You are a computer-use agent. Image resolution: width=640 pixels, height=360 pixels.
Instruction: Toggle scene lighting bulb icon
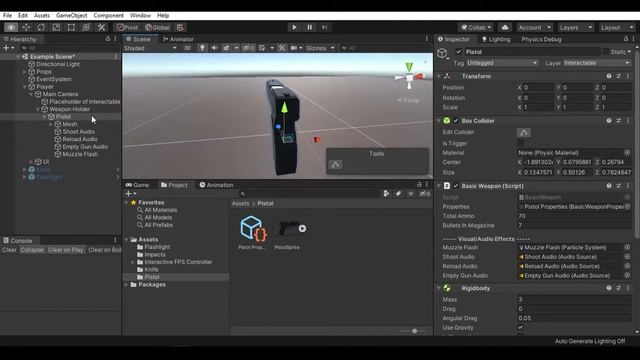pyautogui.click(x=202, y=48)
